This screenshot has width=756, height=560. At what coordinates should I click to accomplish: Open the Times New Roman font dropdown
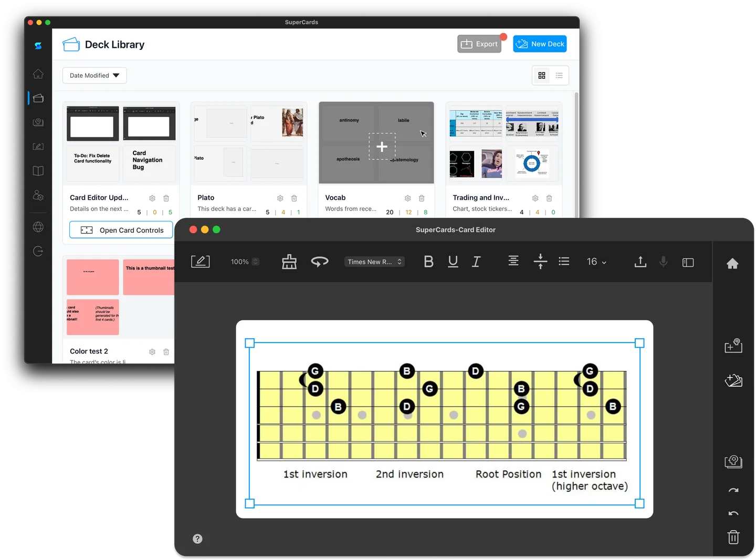pos(374,262)
